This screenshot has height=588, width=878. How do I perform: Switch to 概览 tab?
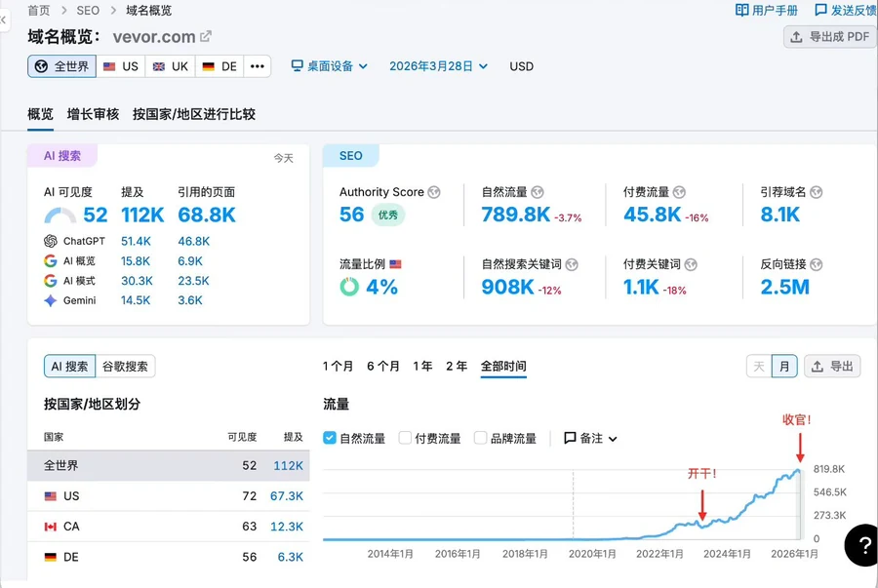pos(40,115)
